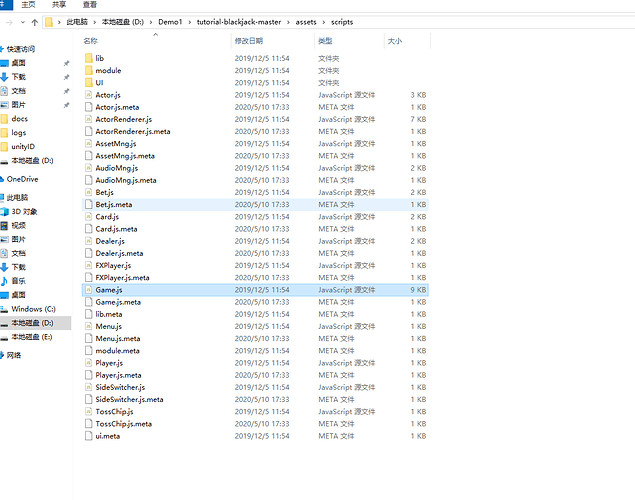This screenshot has width=635, height=500.
Task: Select the Actor.js file icon
Action: (x=89, y=95)
